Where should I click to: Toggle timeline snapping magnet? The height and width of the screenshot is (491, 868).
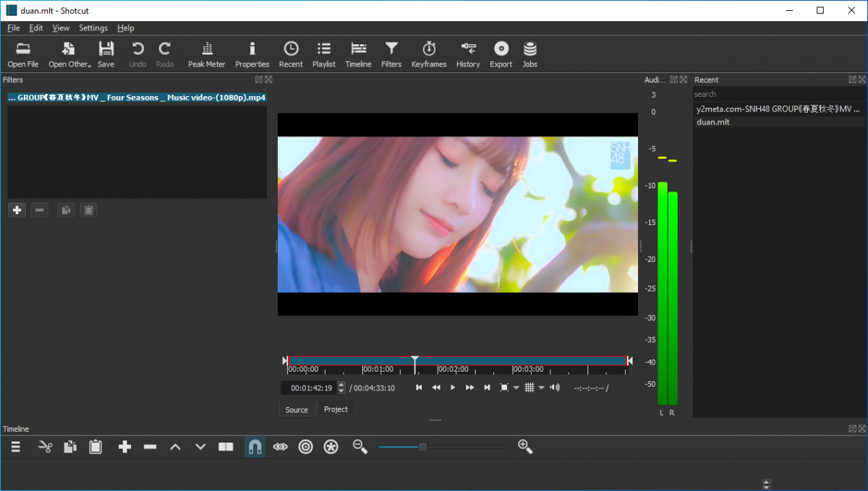pyautogui.click(x=255, y=447)
